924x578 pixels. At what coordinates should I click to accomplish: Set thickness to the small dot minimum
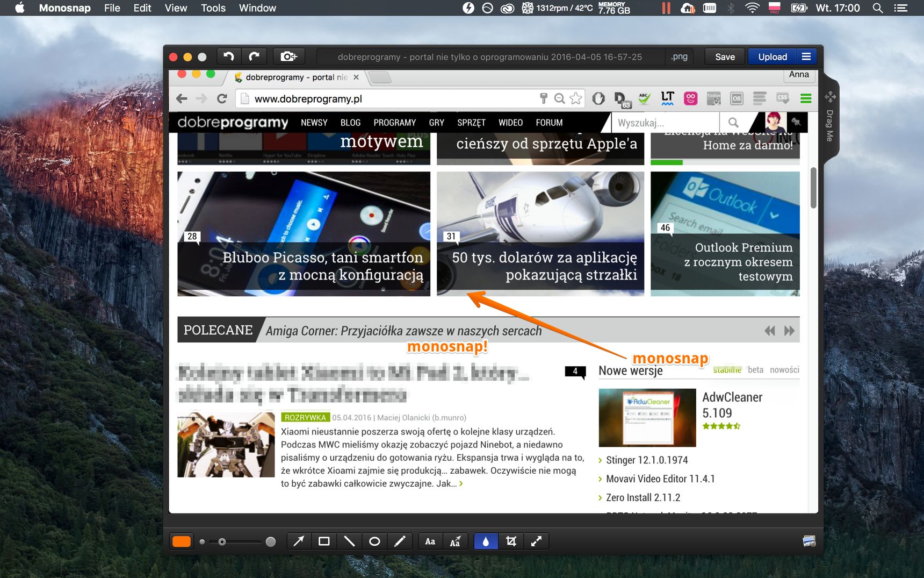(202, 542)
